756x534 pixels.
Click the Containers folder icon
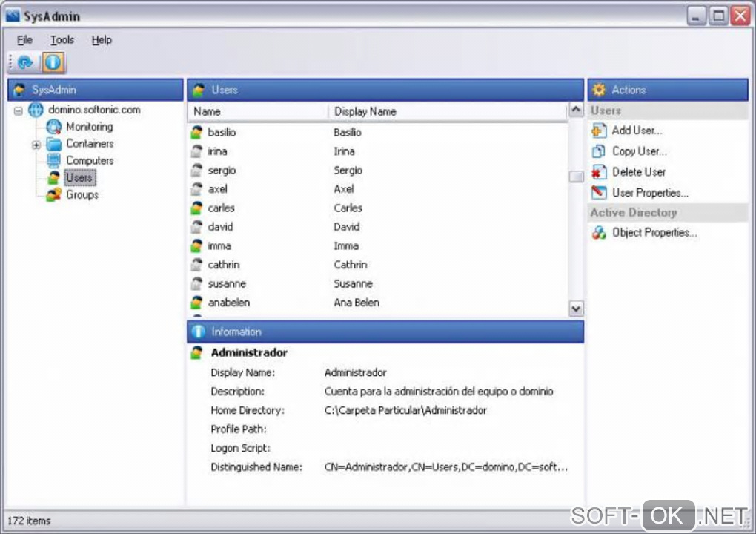(53, 144)
